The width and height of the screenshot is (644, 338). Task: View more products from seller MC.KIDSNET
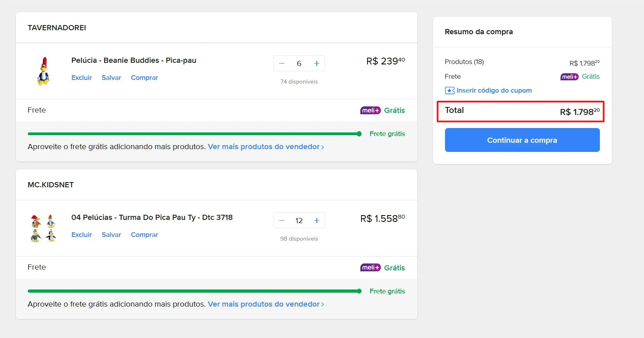(266, 304)
